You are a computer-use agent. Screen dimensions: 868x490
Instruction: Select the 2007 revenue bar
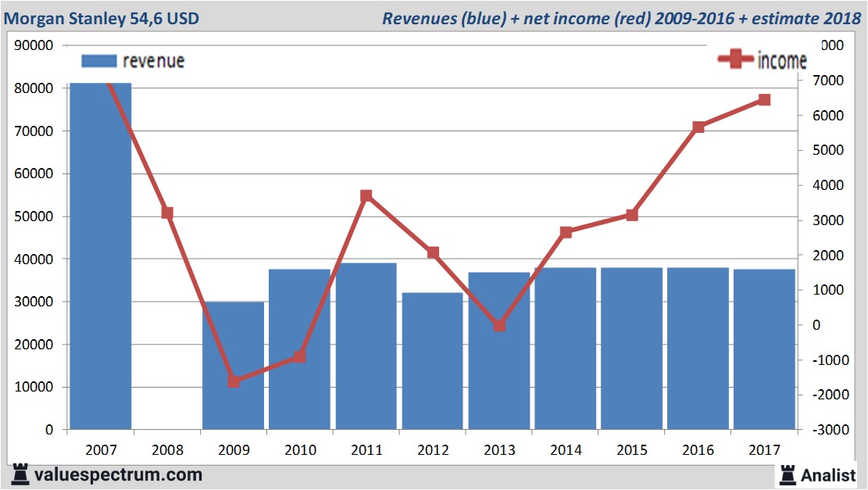100,256
